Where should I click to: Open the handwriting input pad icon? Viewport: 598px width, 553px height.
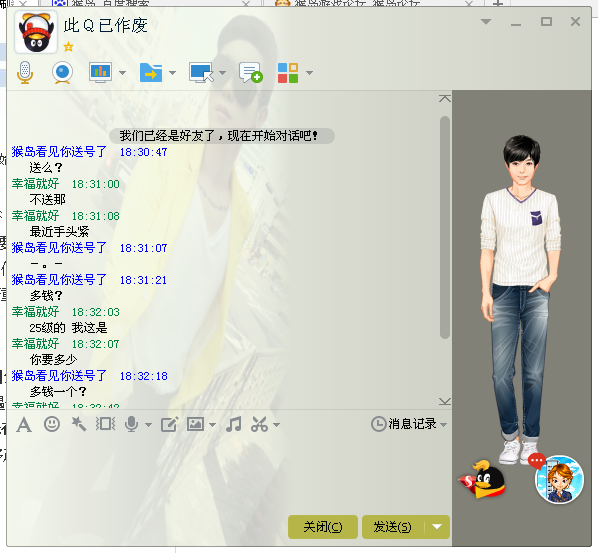pos(169,424)
